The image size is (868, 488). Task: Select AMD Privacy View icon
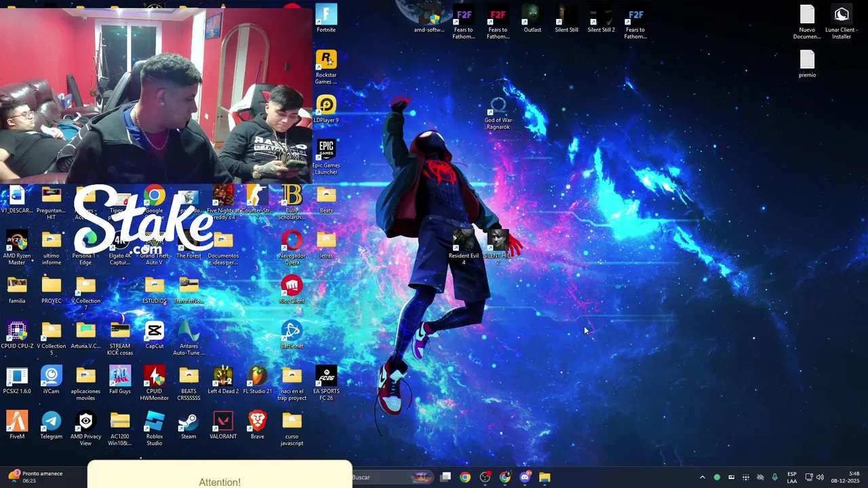pyautogui.click(x=85, y=428)
